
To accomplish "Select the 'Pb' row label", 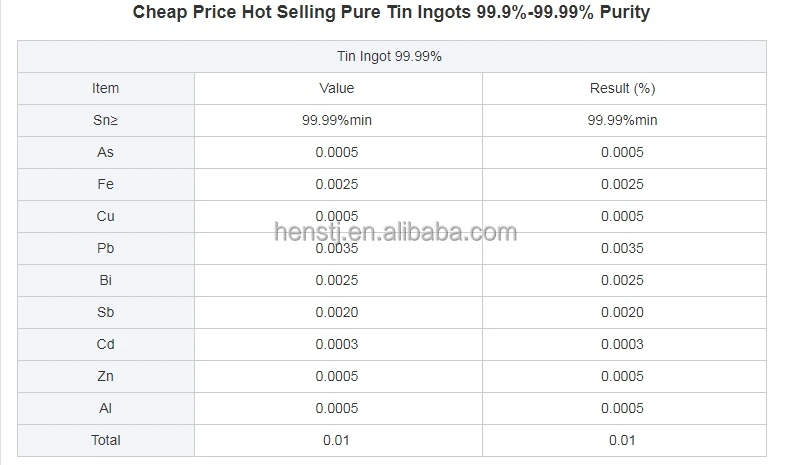I will pyautogui.click(x=105, y=248).
